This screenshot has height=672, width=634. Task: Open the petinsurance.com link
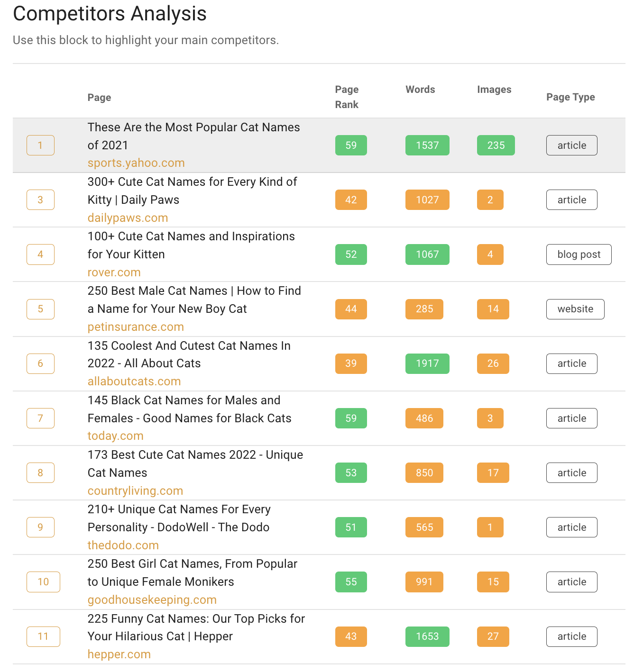pos(135,327)
